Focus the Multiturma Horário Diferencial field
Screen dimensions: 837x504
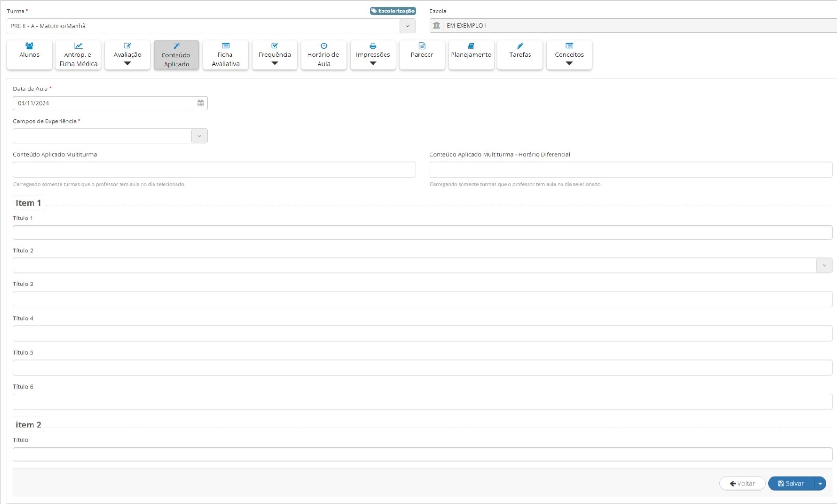(x=631, y=170)
